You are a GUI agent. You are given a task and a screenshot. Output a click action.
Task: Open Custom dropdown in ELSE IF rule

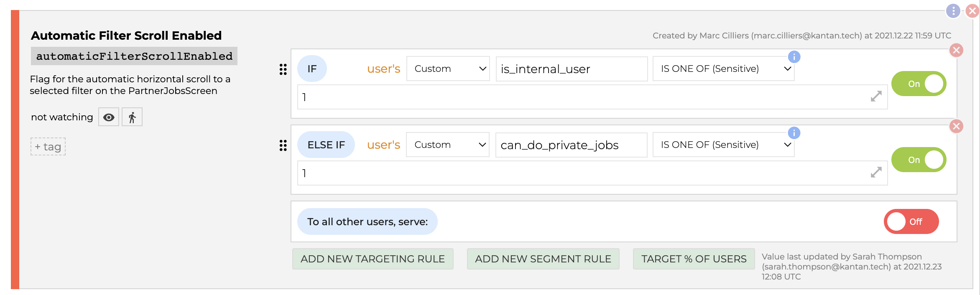coord(447,145)
